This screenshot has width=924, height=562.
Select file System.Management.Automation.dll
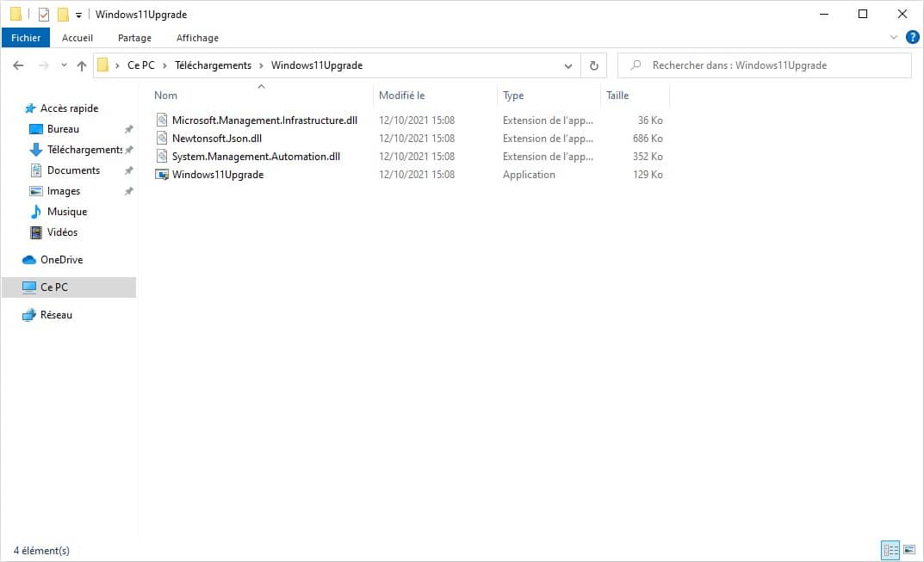click(256, 157)
